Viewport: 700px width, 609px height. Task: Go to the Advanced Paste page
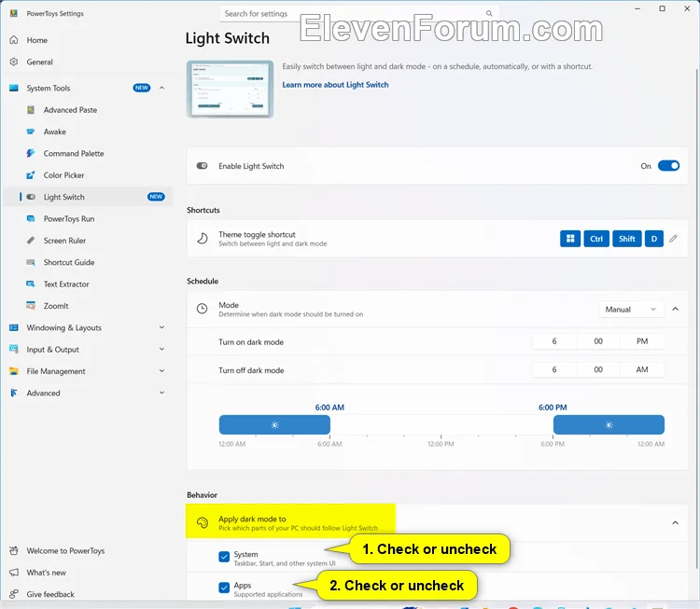pos(88,110)
